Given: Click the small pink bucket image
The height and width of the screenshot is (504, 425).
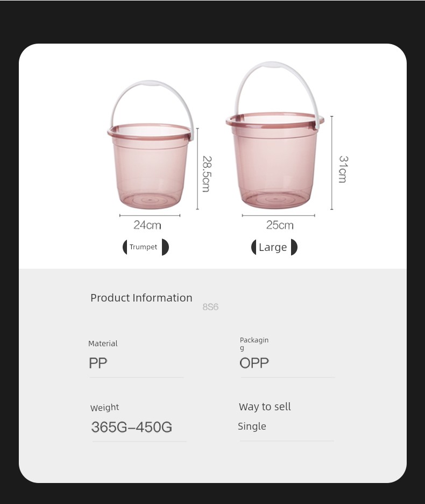Looking at the screenshot, I should tap(150, 167).
